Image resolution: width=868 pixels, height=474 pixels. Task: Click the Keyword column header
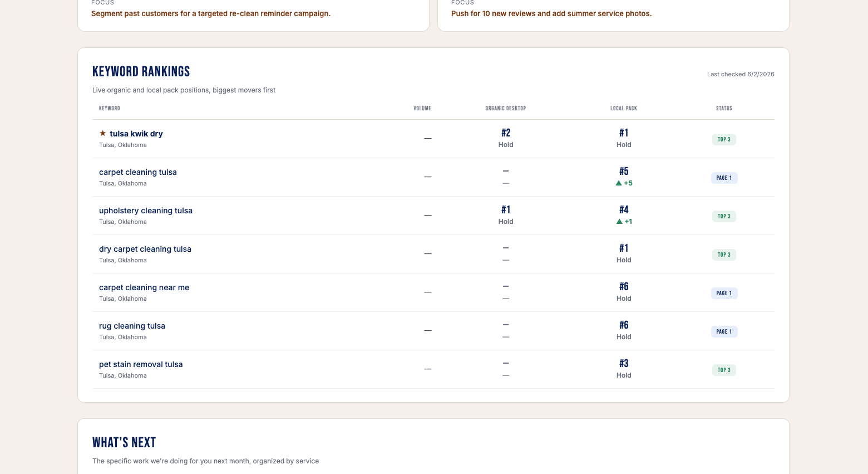click(x=110, y=108)
